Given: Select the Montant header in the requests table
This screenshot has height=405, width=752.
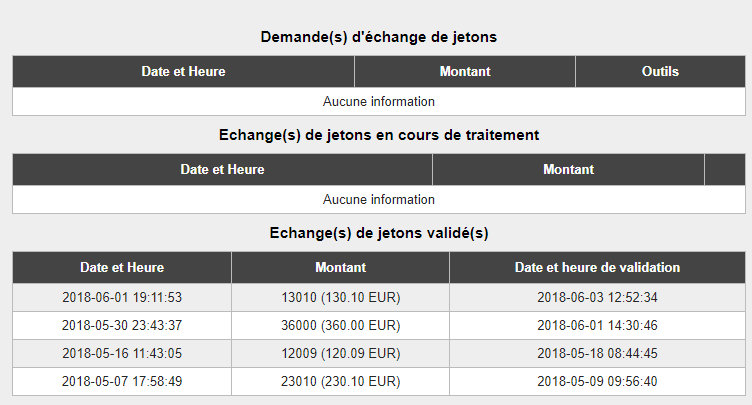Looking at the screenshot, I should pos(465,71).
